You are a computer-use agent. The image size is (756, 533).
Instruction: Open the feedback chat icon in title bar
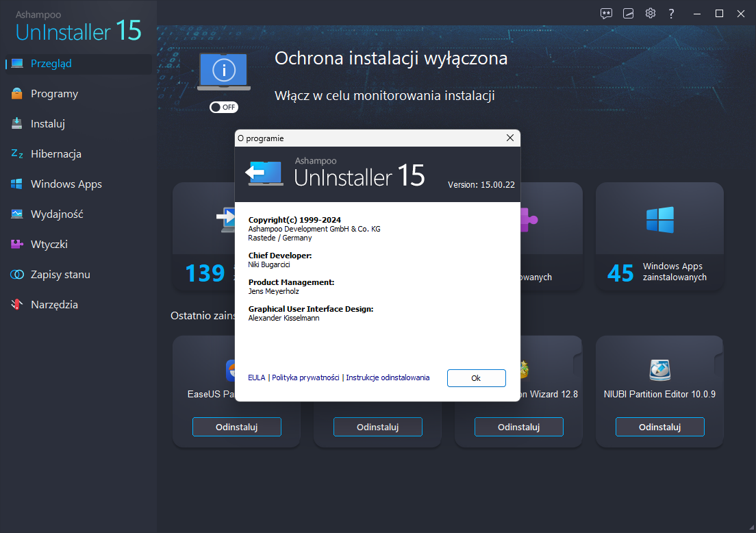(606, 14)
